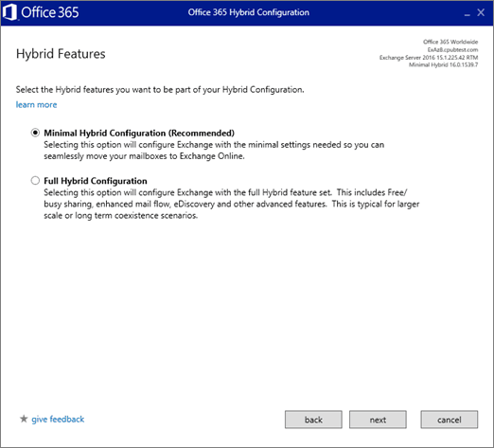Click the Exchange Server 2016 version text
Viewport: 494px width, 448px height.
[x=429, y=58]
